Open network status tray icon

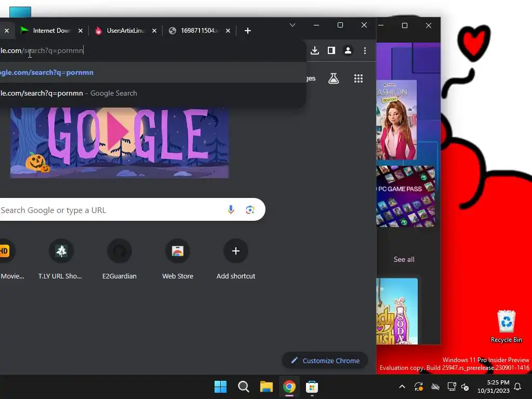(x=451, y=387)
